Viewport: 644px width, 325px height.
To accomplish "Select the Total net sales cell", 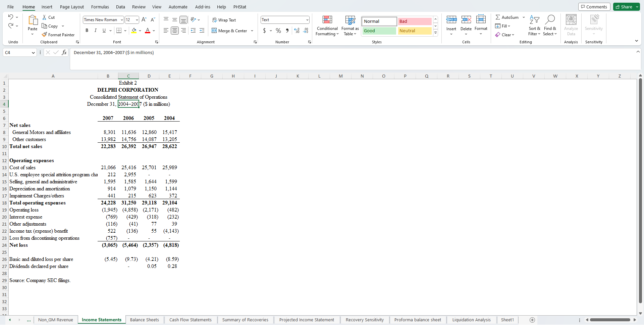I will (53, 146).
